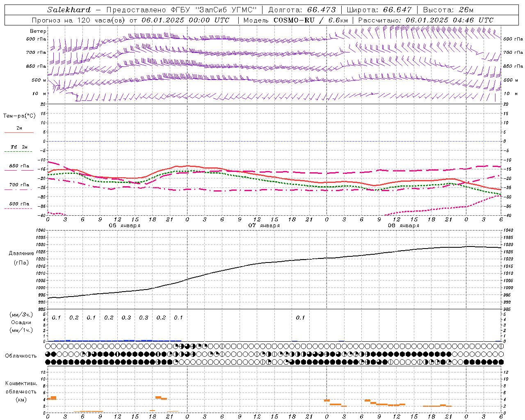Click the 08 января date label
Image resolution: width=525 pixels, height=420 pixels.
click(x=403, y=226)
